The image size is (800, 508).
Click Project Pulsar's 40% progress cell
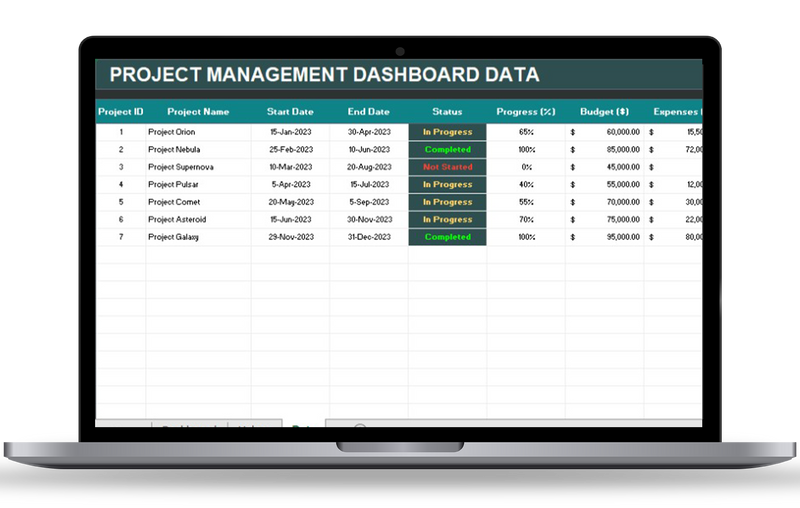point(526,184)
